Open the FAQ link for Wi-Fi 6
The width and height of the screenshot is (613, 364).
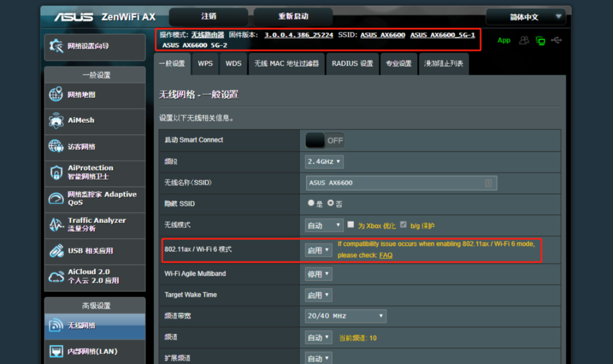pos(386,255)
